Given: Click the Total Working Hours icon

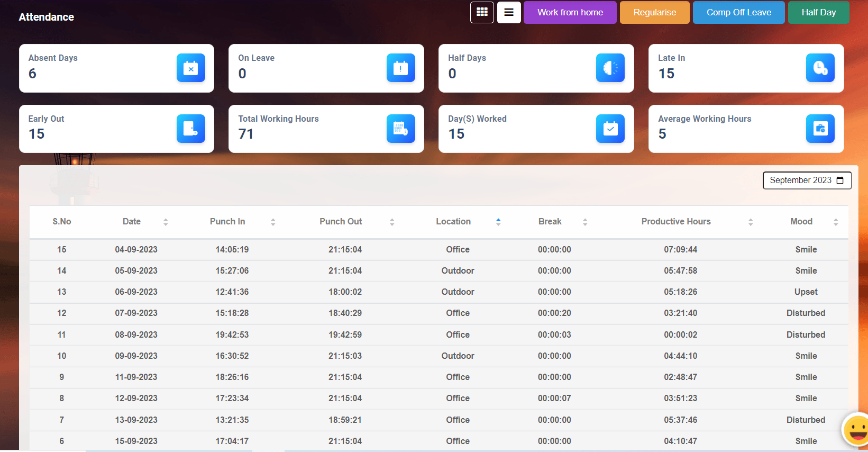Looking at the screenshot, I should click(400, 129).
